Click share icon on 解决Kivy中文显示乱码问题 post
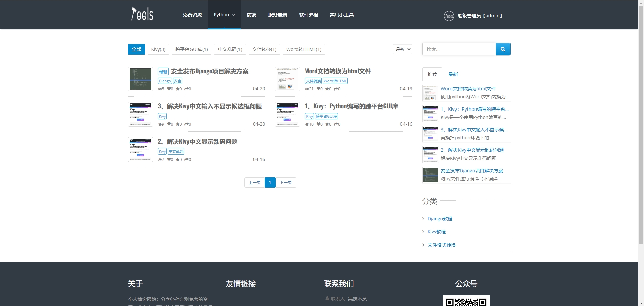This screenshot has width=644, height=306. [186, 160]
